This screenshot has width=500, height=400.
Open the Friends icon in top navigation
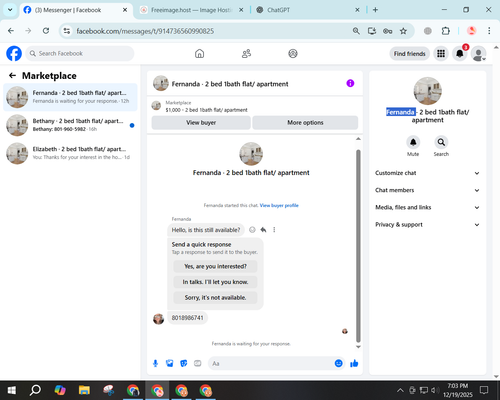coord(246,53)
